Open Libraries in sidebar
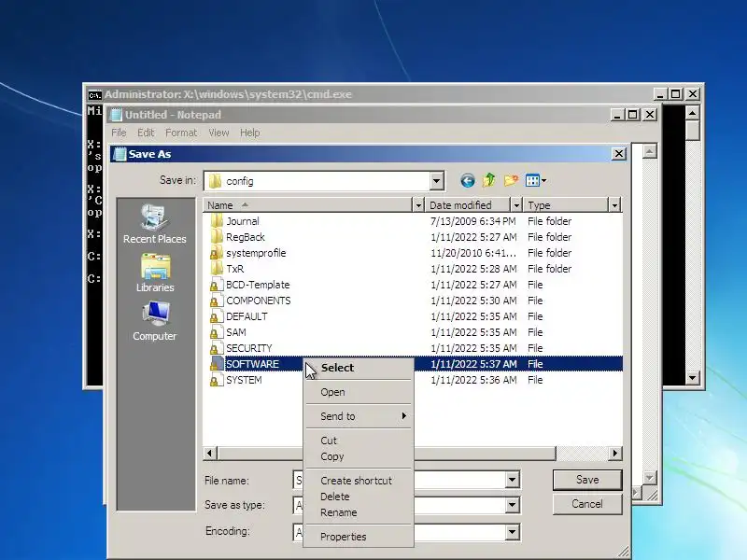 (x=155, y=273)
